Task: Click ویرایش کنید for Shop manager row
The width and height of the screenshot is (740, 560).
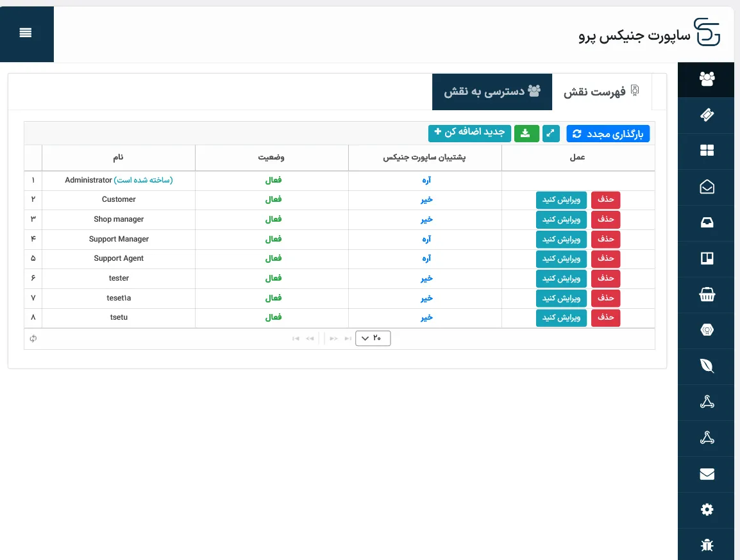Action: pyautogui.click(x=561, y=220)
